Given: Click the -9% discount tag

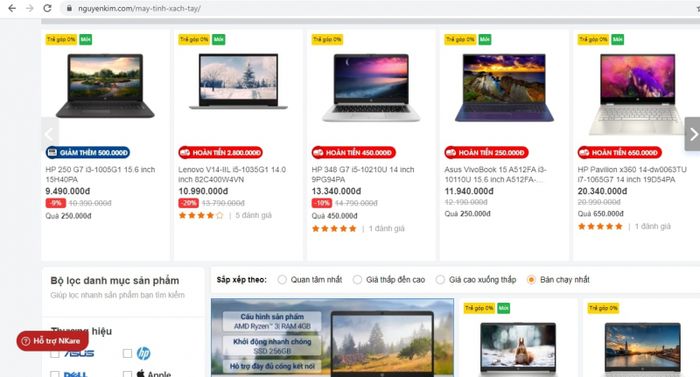Looking at the screenshot, I should coord(55,203).
